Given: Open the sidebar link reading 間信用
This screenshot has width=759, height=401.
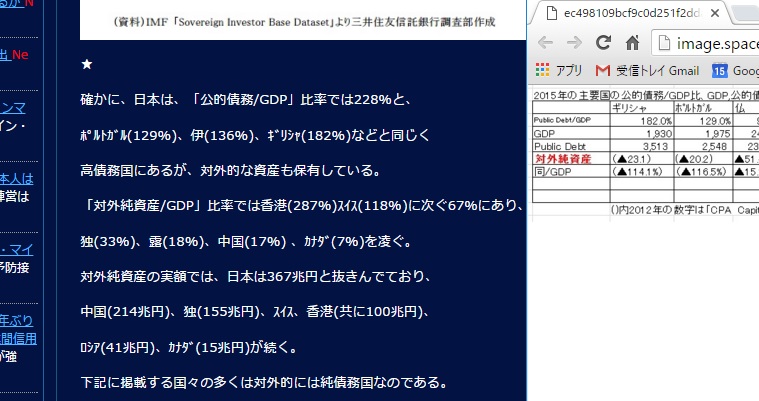Looking at the screenshot, I should click(18, 339).
